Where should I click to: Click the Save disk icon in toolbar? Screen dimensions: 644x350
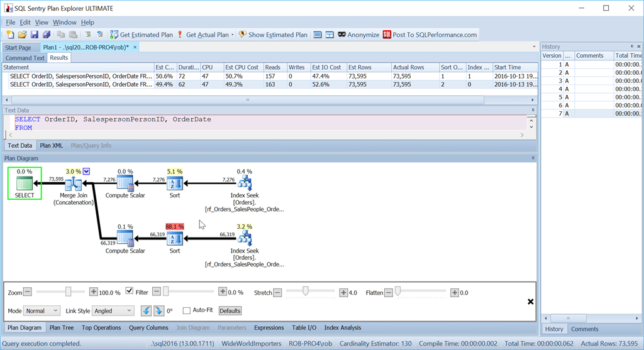(35, 35)
